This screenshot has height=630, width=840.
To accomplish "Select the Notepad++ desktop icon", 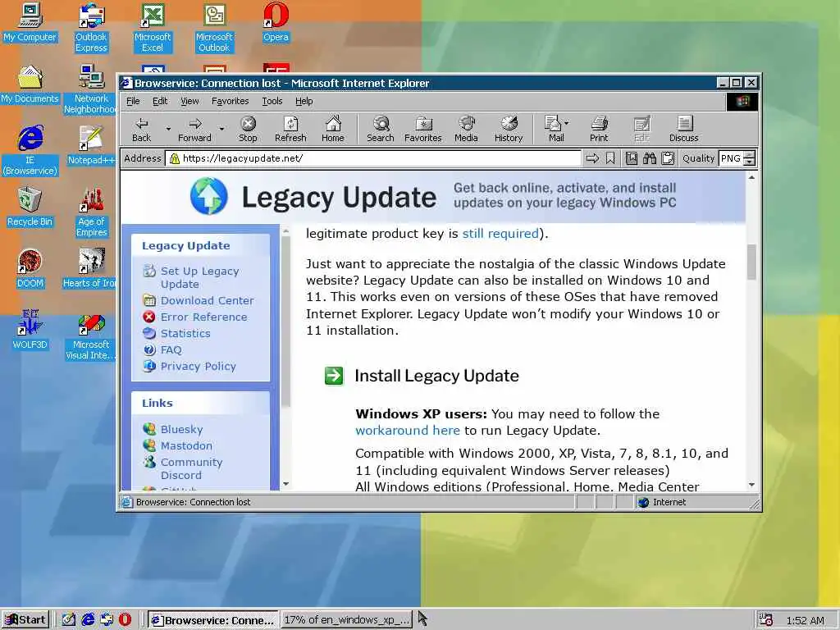I will click(x=91, y=144).
